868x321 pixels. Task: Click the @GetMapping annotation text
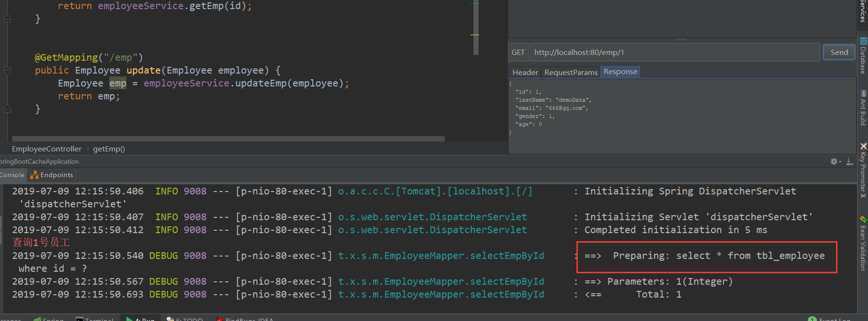(x=89, y=57)
